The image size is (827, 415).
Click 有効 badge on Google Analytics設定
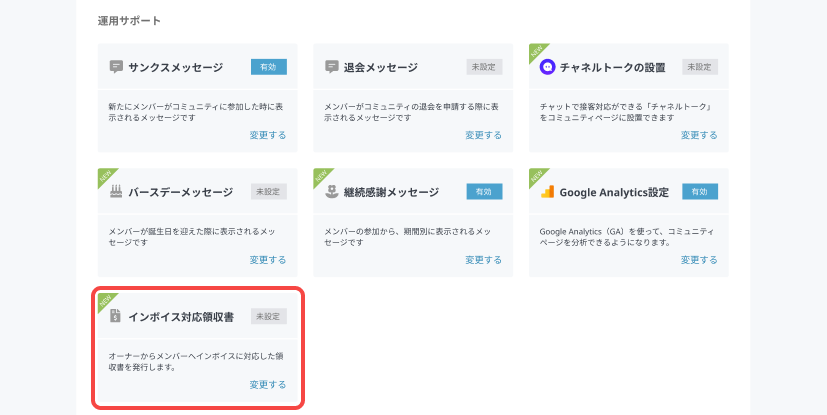tap(700, 192)
